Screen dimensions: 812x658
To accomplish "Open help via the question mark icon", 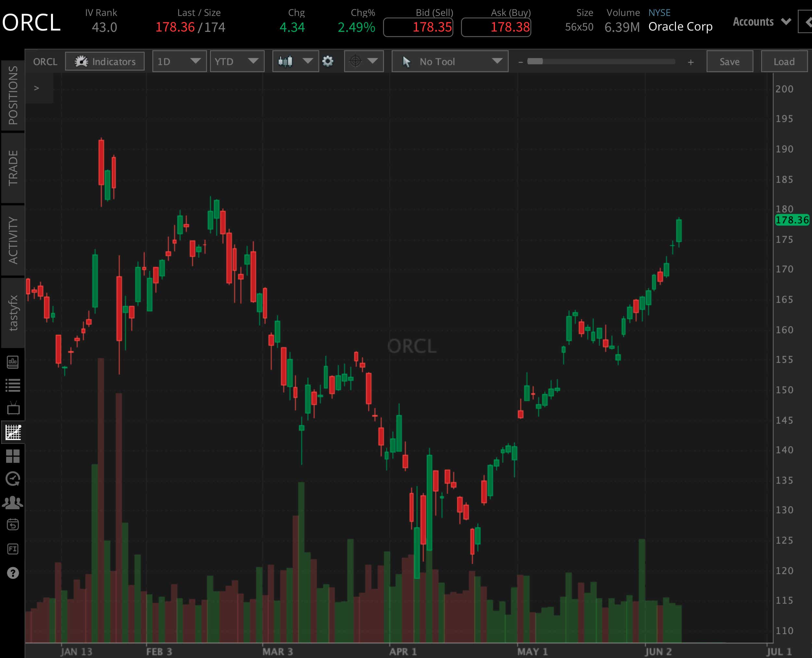I will [x=13, y=573].
